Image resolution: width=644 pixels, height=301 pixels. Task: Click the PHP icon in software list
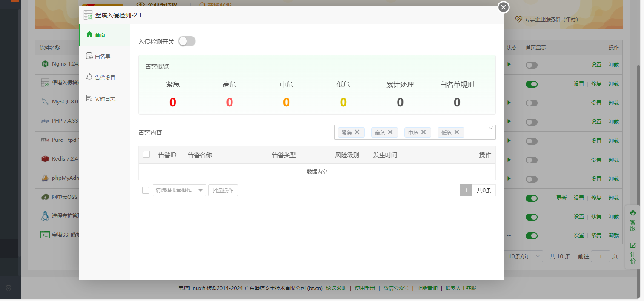[45, 121]
